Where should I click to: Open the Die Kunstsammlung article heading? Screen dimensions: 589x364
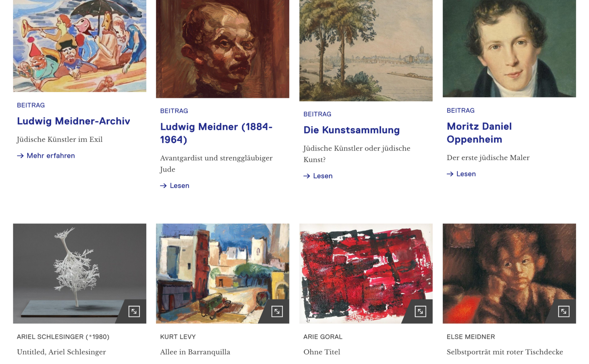coord(352,130)
